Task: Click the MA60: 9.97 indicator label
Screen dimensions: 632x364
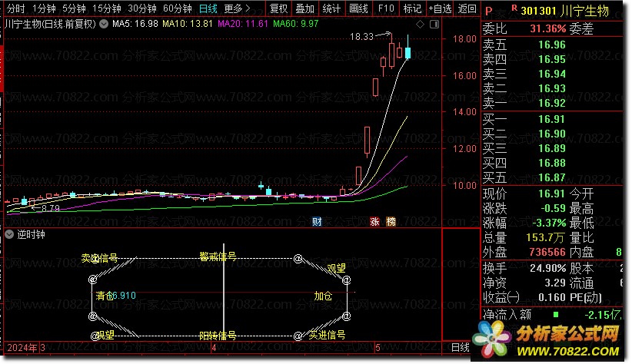Action: 296,24
